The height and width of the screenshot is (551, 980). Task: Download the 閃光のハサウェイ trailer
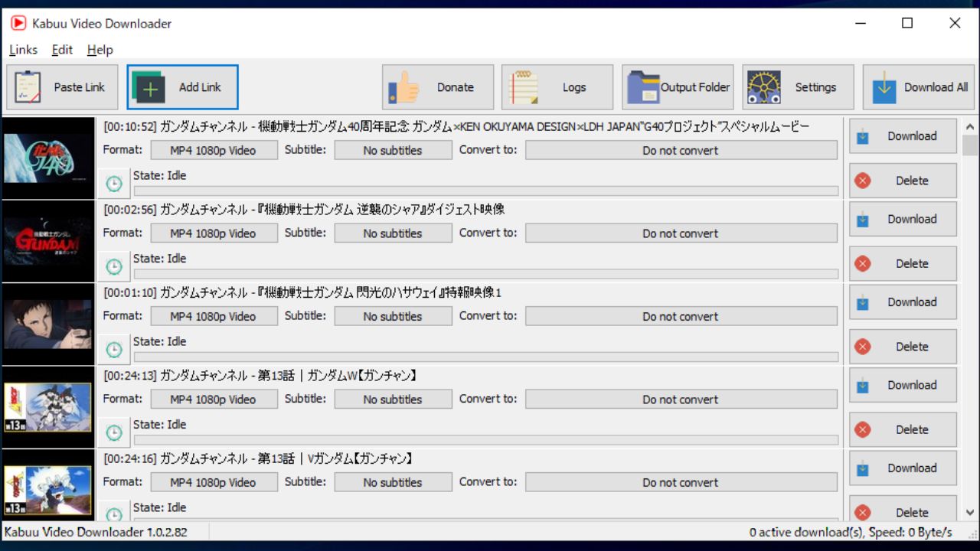tap(903, 302)
